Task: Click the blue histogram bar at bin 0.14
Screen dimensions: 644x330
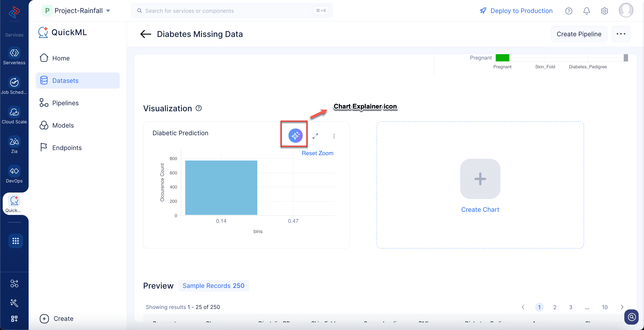Action: pos(221,188)
